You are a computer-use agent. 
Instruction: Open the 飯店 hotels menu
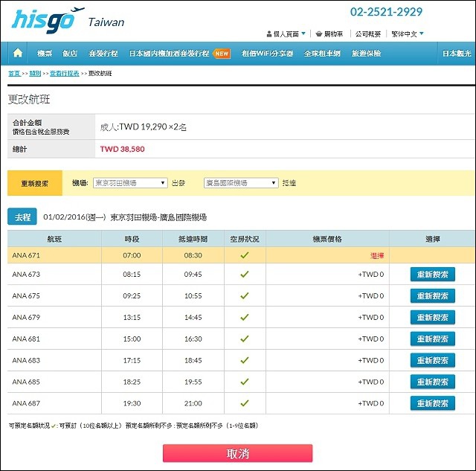(70, 54)
